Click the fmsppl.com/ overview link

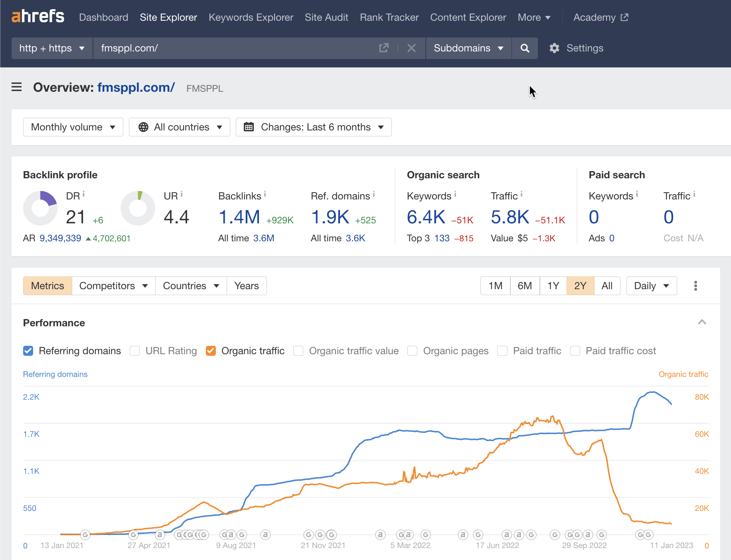[x=136, y=88]
